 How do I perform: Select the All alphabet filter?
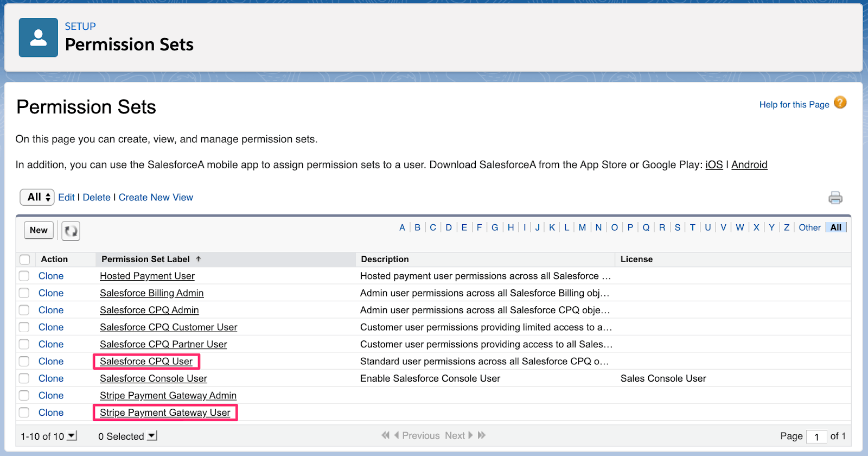pyautogui.click(x=836, y=227)
